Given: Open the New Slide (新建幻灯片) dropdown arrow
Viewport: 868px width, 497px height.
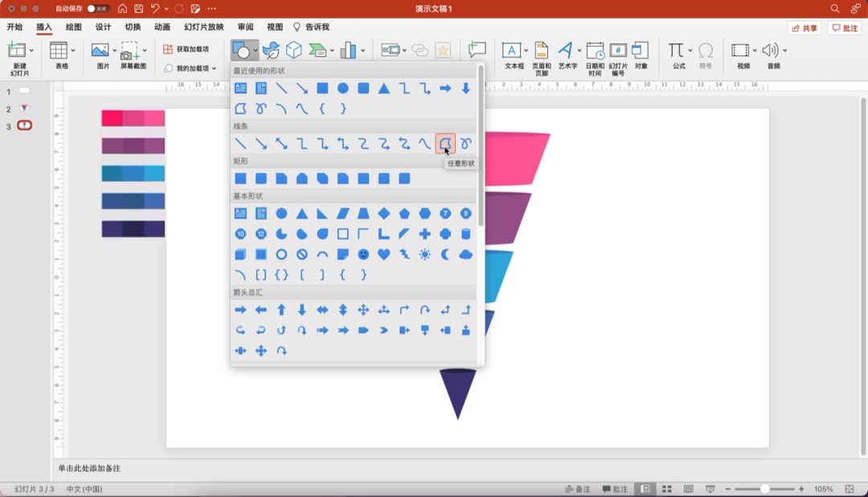Looking at the screenshot, I should [32, 51].
